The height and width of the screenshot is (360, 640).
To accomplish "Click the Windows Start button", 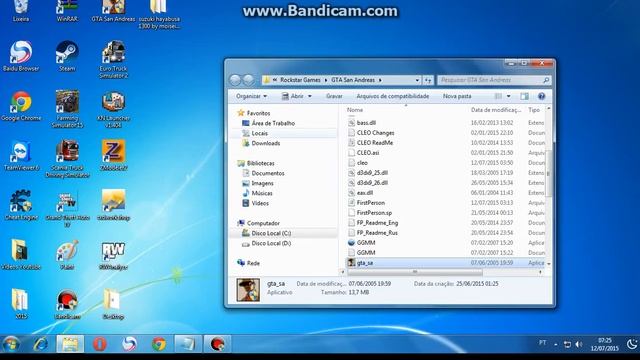I will (x=11, y=344).
